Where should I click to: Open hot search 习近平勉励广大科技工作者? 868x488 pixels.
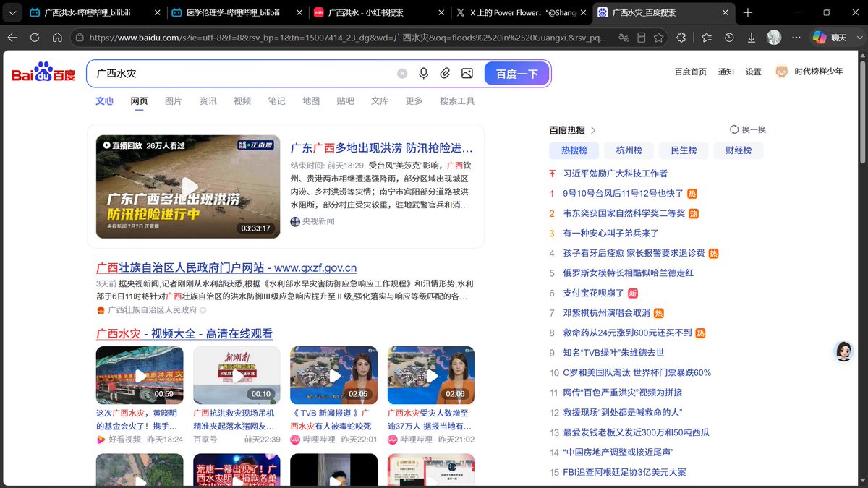[x=615, y=174]
